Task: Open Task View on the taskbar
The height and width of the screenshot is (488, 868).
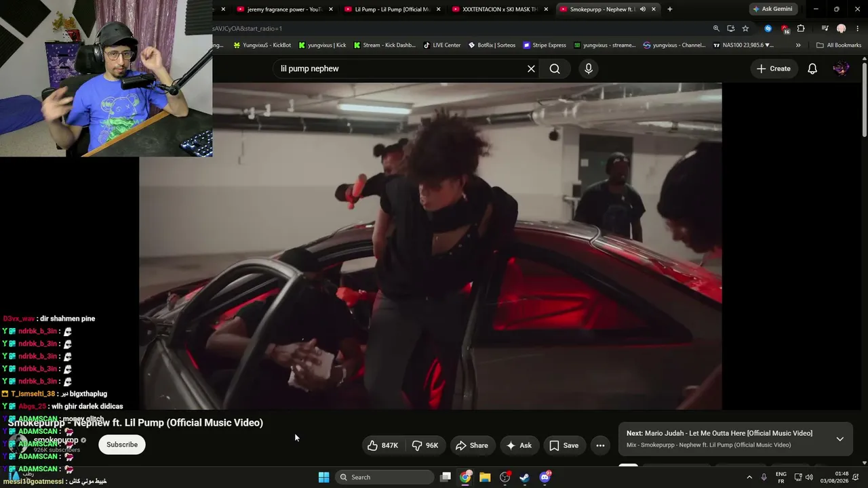Action: (x=446, y=477)
